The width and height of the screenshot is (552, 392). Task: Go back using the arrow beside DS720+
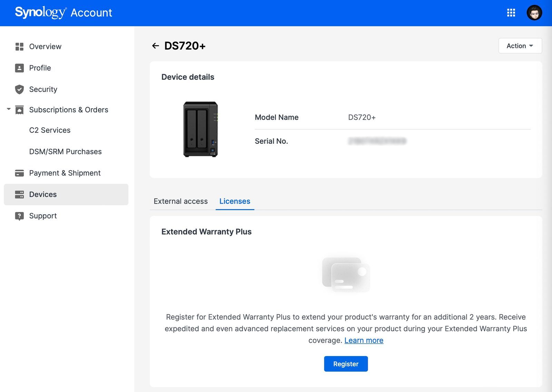(x=156, y=46)
